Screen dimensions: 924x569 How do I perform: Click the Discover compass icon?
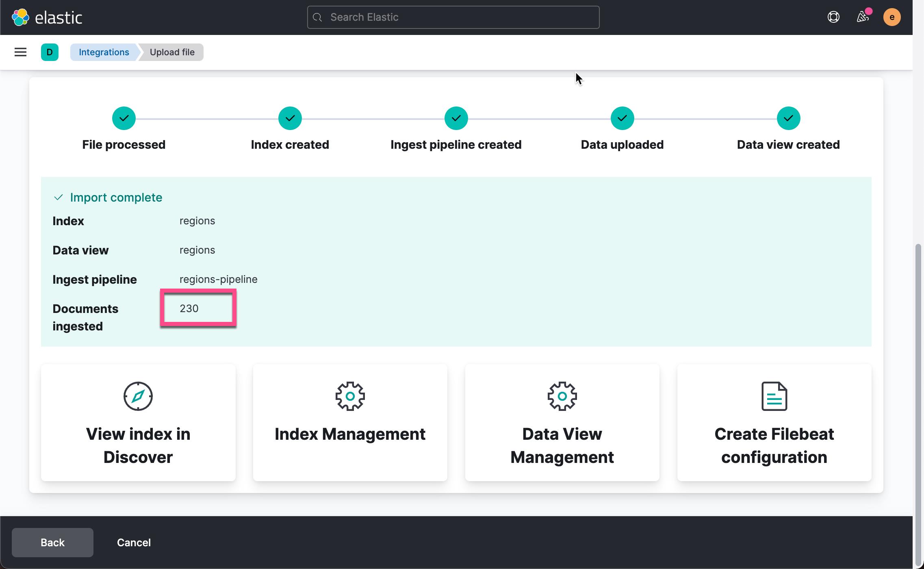coord(138,396)
